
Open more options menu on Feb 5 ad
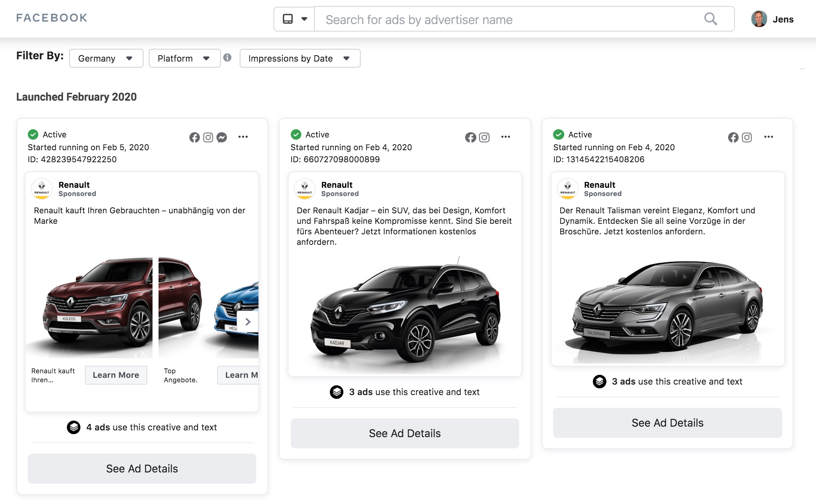[243, 137]
